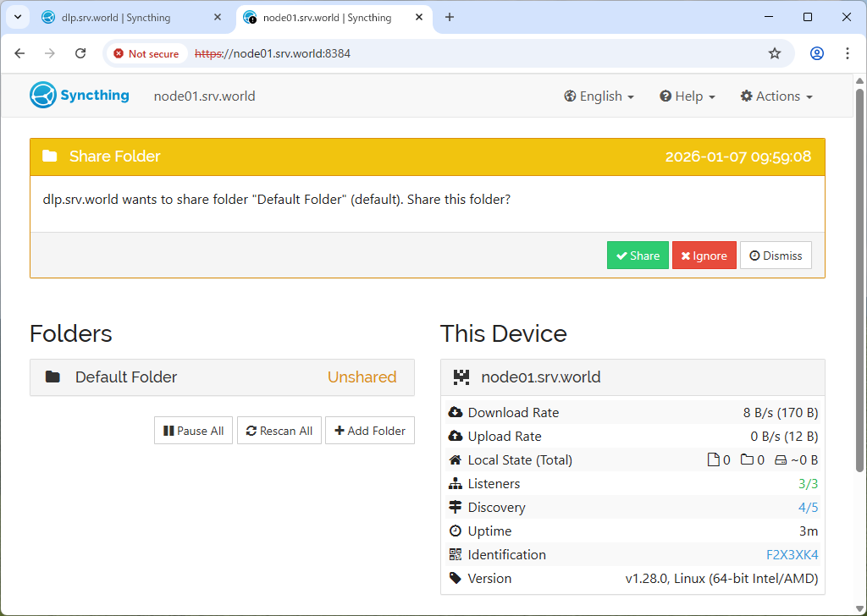Open the browser profile icon
The image size is (867, 616).
pos(816,53)
